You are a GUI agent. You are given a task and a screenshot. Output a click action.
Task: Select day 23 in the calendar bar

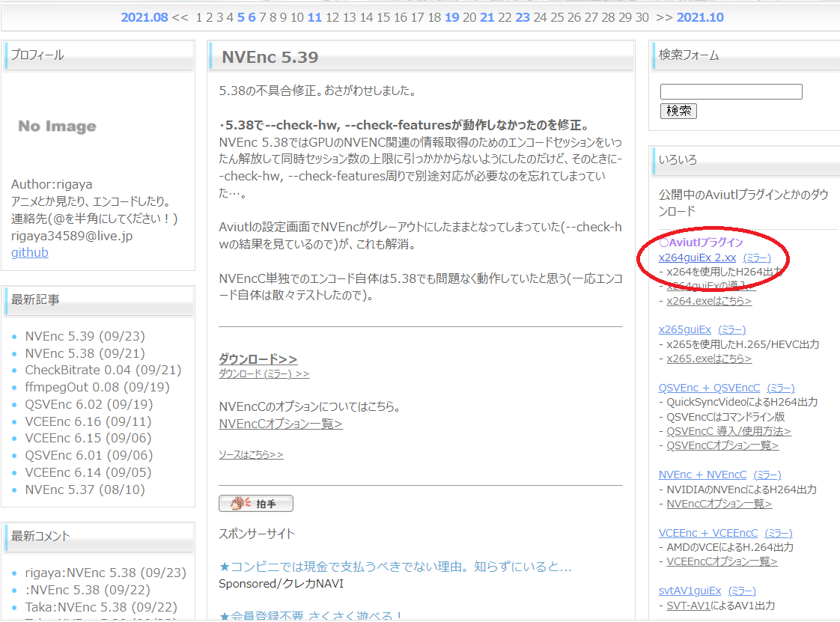[523, 17]
